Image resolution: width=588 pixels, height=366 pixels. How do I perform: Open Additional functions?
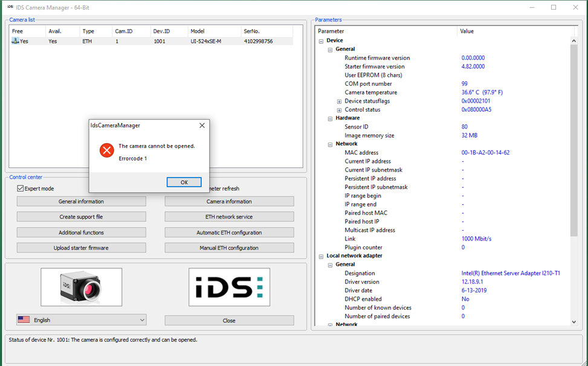point(81,233)
